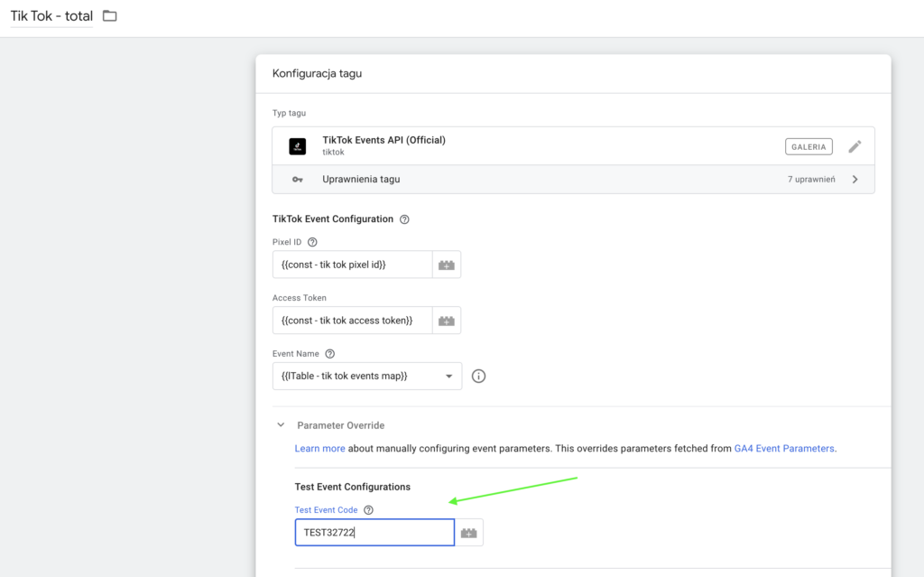Click the folder icon beside the tag name
The width and height of the screenshot is (924, 577).
point(110,16)
